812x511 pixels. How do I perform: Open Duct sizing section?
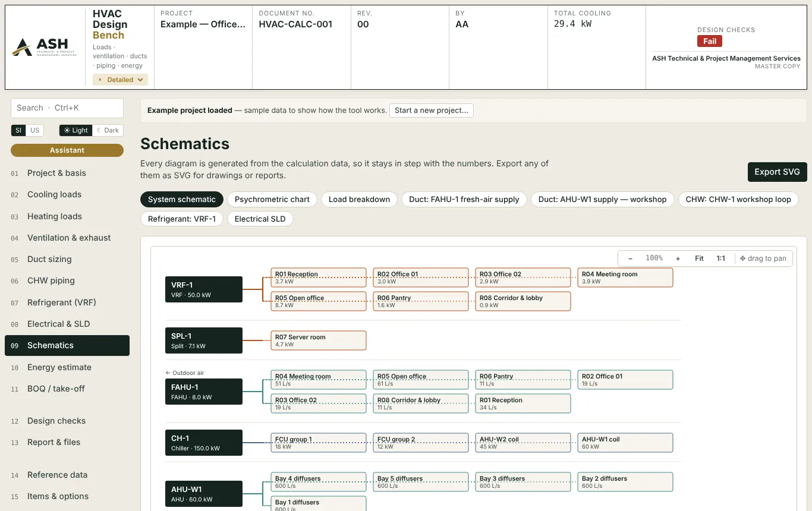(67, 259)
